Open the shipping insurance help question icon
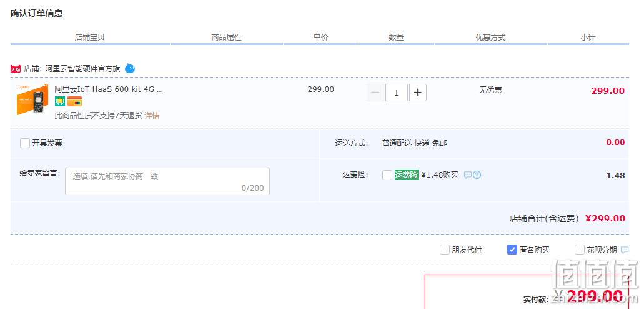This screenshot has height=309, width=644. pos(477,175)
